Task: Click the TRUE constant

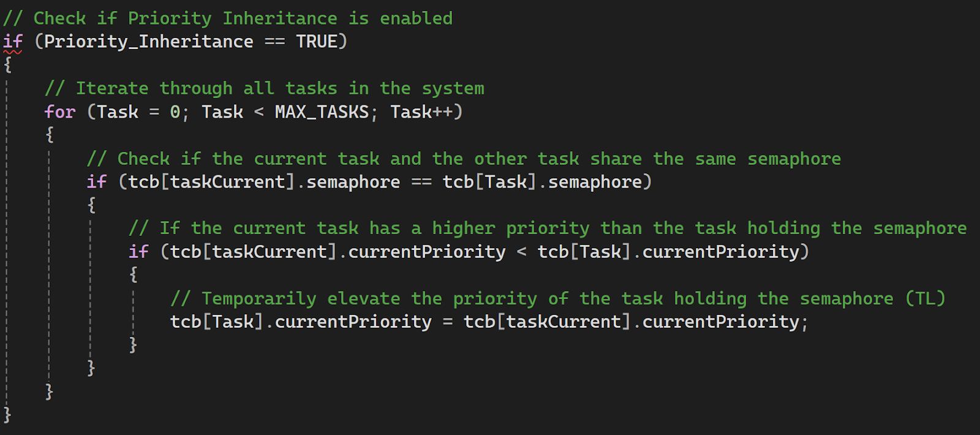Action: pos(317,42)
